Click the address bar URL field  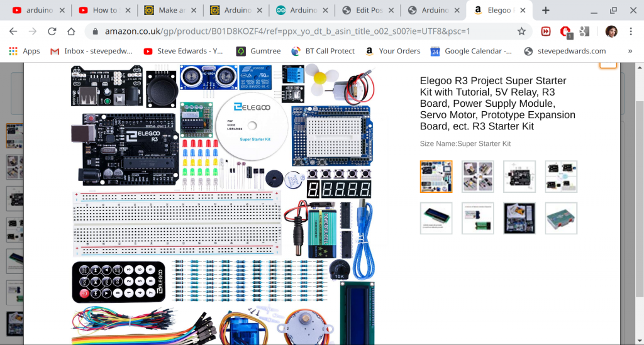302,31
